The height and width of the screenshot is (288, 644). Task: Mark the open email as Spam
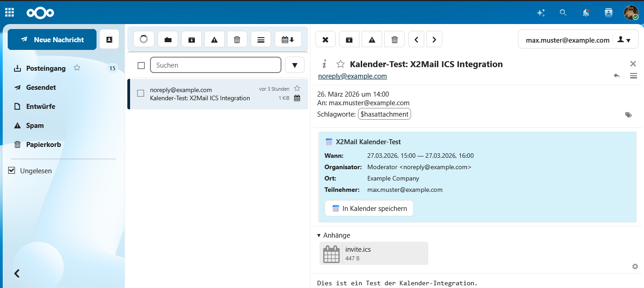(372, 39)
